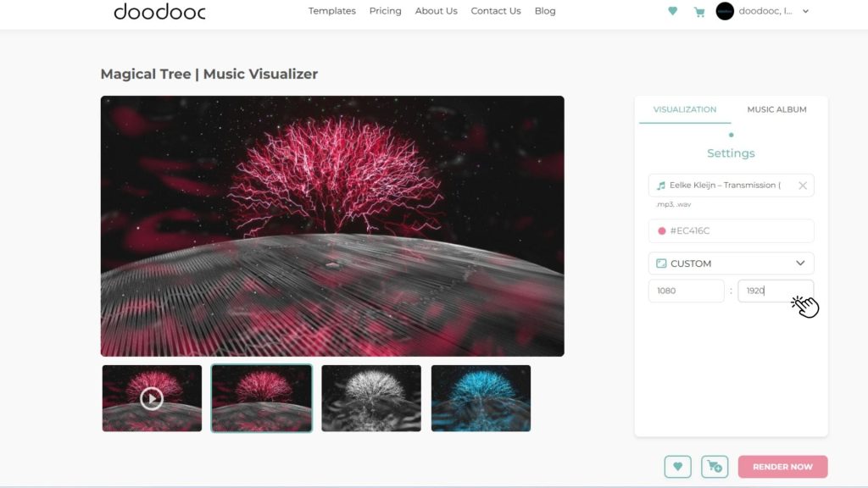Image resolution: width=868 pixels, height=488 pixels.
Task: Click the width field showing 1080
Action: click(x=687, y=291)
